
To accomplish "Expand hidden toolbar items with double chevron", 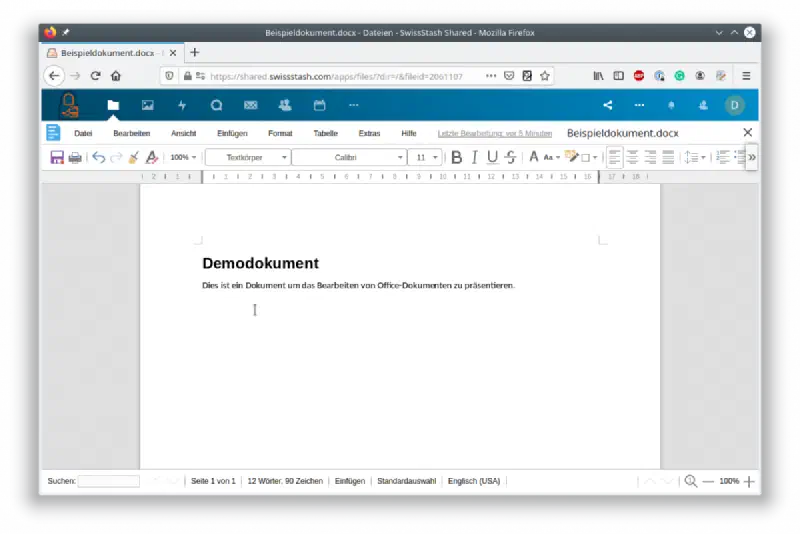I will click(x=752, y=157).
